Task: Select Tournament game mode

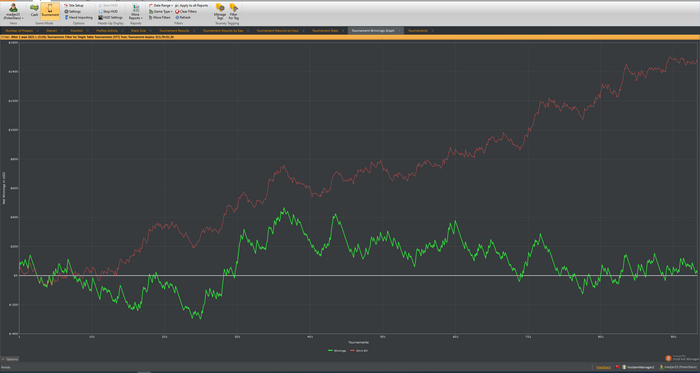Action: pyautogui.click(x=50, y=11)
